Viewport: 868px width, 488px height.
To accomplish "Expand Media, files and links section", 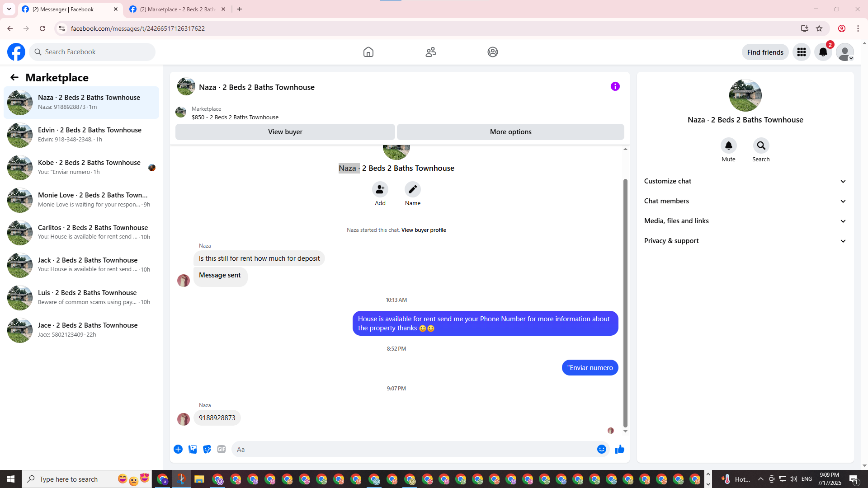I will (x=745, y=221).
